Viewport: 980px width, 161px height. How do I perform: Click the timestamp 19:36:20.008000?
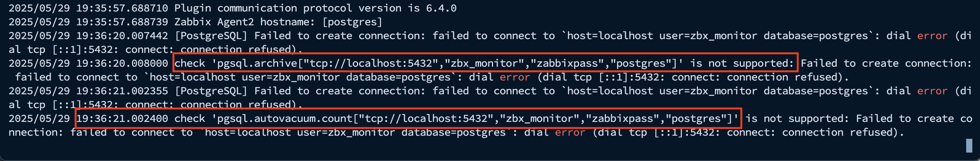pyautogui.click(x=122, y=63)
